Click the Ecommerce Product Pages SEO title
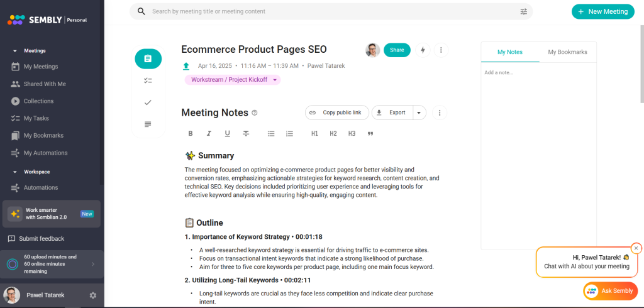Image resolution: width=644 pixels, height=308 pixels. point(254,50)
